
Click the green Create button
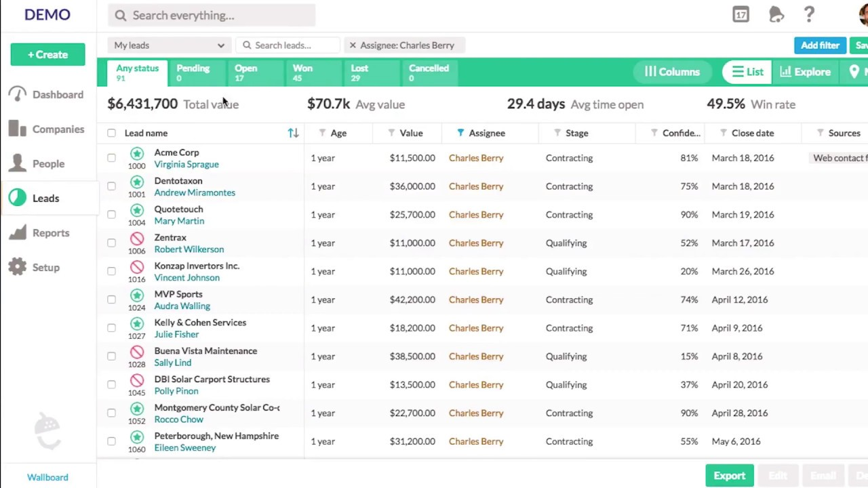47,55
